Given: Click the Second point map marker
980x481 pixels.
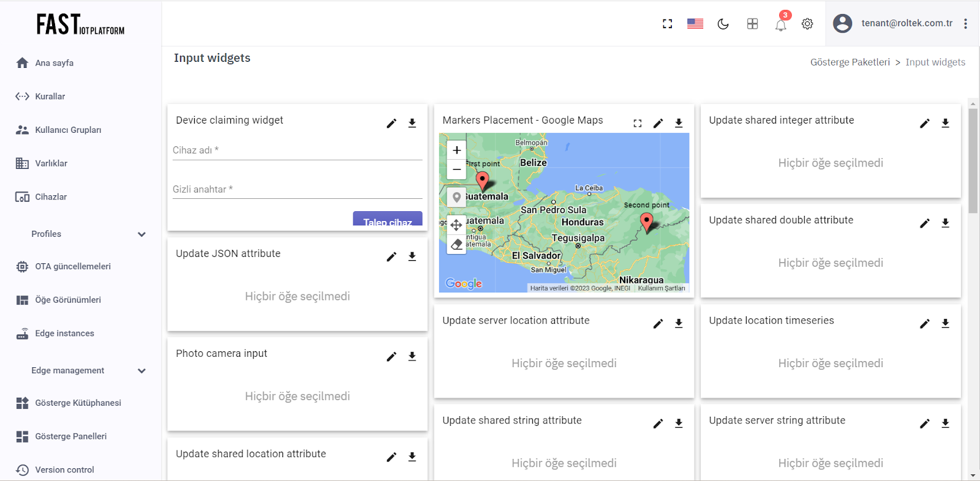Looking at the screenshot, I should click(646, 222).
